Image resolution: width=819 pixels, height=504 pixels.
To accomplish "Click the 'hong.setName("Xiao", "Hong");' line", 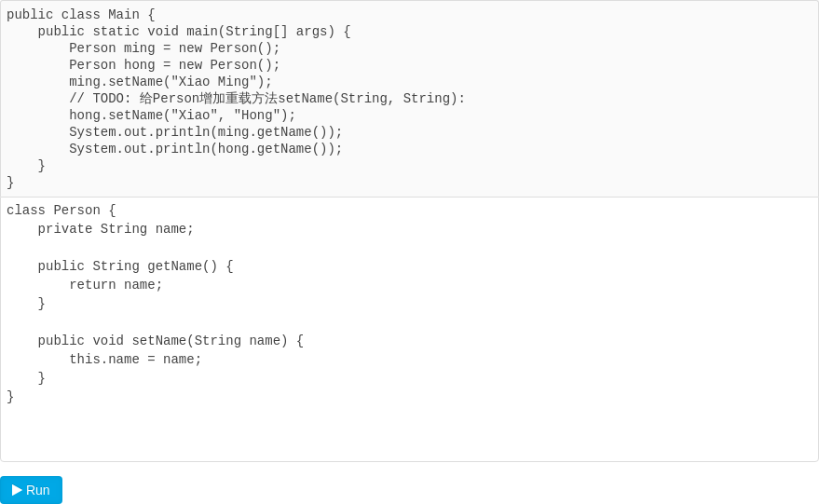I will tap(183, 115).
